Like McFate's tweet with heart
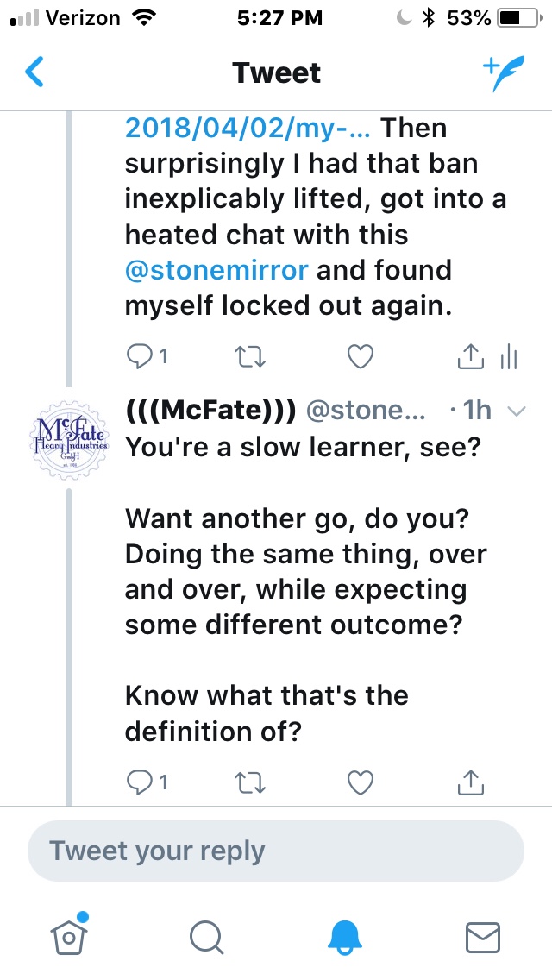The image size is (552, 980). pos(360,782)
